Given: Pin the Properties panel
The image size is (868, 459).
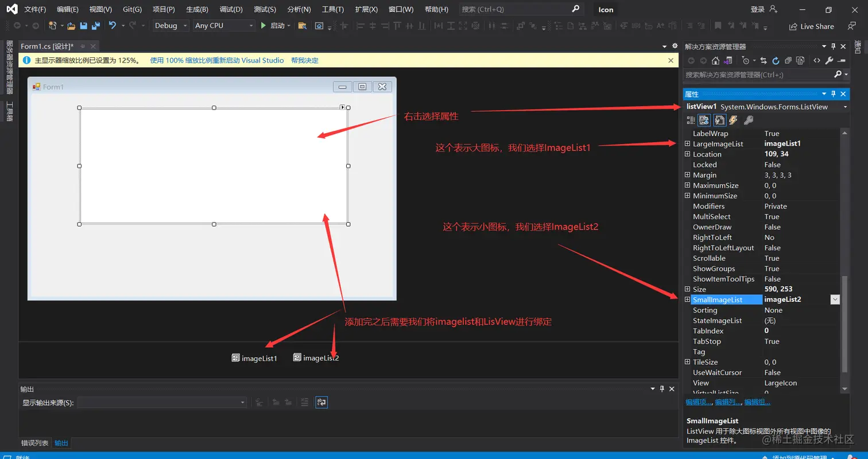Looking at the screenshot, I should [x=834, y=94].
